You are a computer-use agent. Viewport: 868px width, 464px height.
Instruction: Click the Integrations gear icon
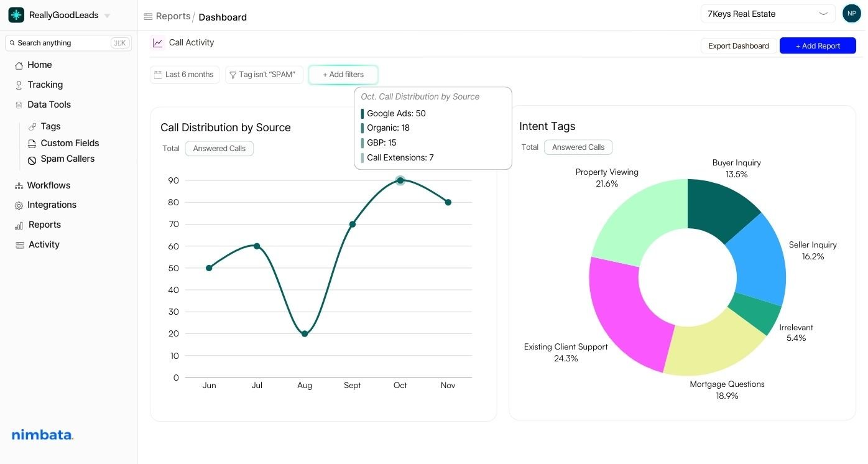point(19,205)
